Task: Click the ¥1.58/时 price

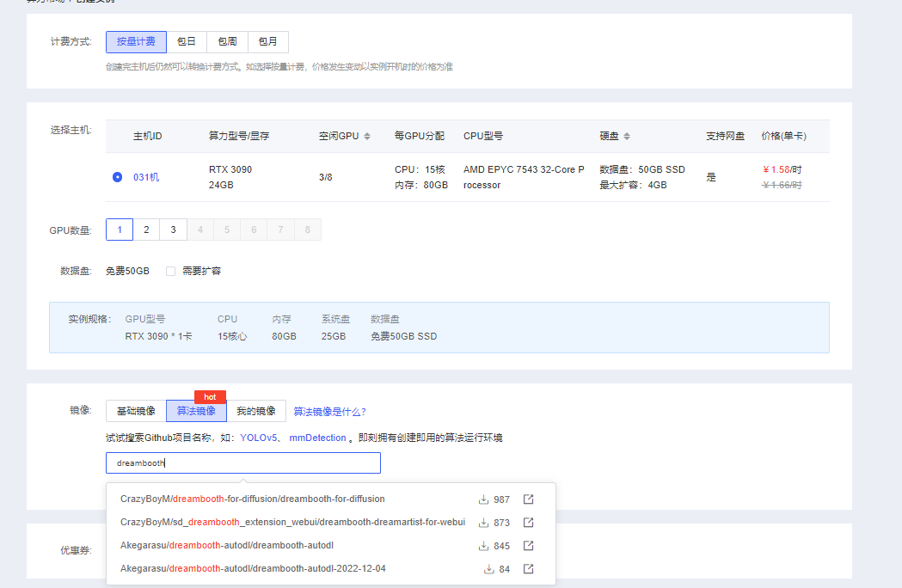Action: pyautogui.click(x=782, y=169)
